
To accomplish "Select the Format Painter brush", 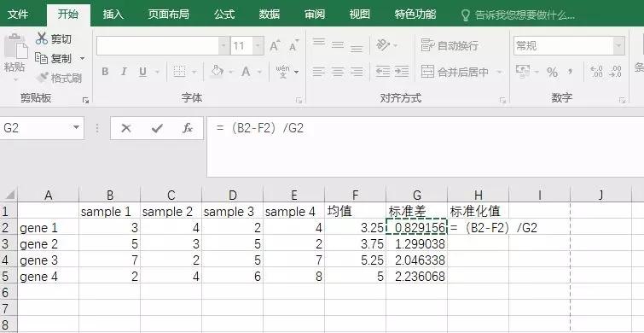I will pyautogui.click(x=43, y=78).
